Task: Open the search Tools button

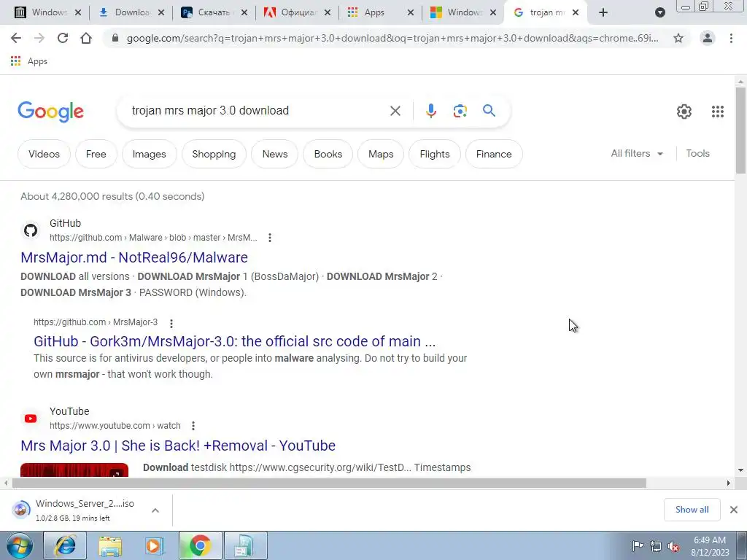Action: click(697, 153)
